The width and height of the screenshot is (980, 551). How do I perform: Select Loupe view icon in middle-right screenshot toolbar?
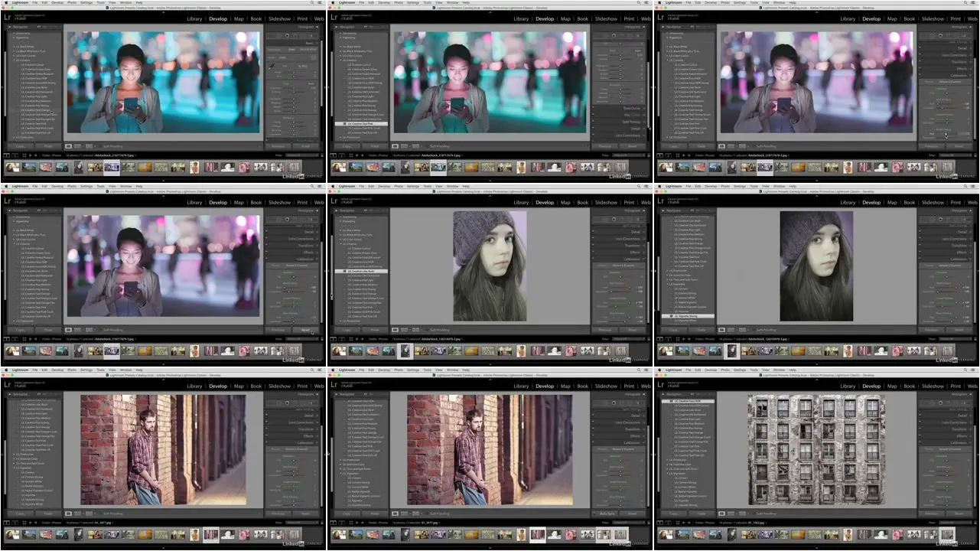pos(721,330)
